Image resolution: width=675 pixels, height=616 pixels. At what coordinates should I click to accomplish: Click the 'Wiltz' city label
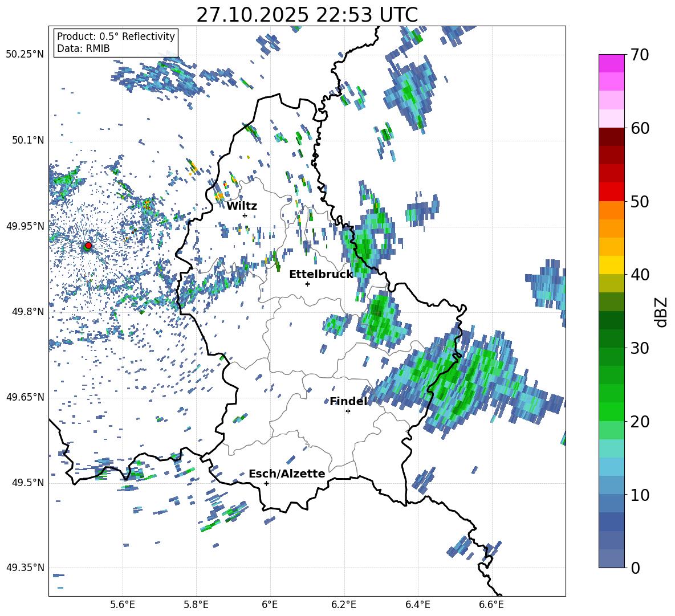(x=242, y=206)
